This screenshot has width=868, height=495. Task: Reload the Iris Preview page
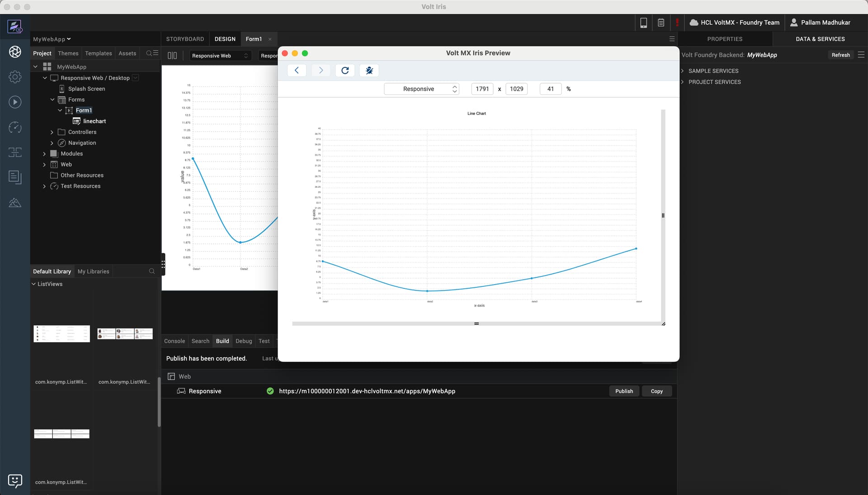coord(345,70)
